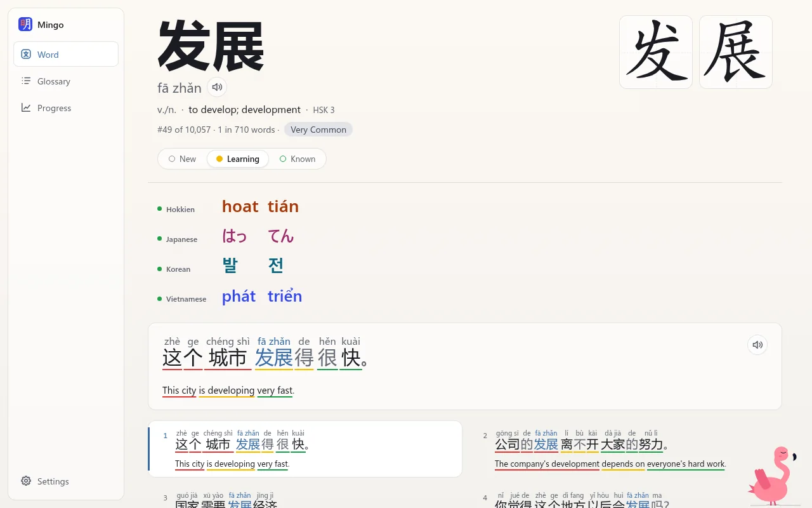Click the Japanese reading はっ

tap(234, 236)
